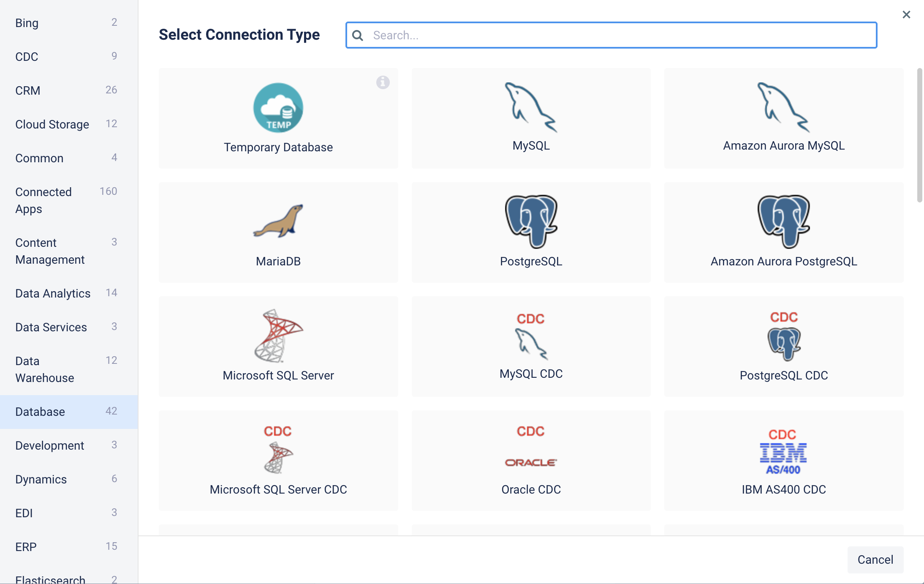Click the connection list vertical scrollbar

click(x=919, y=135)
